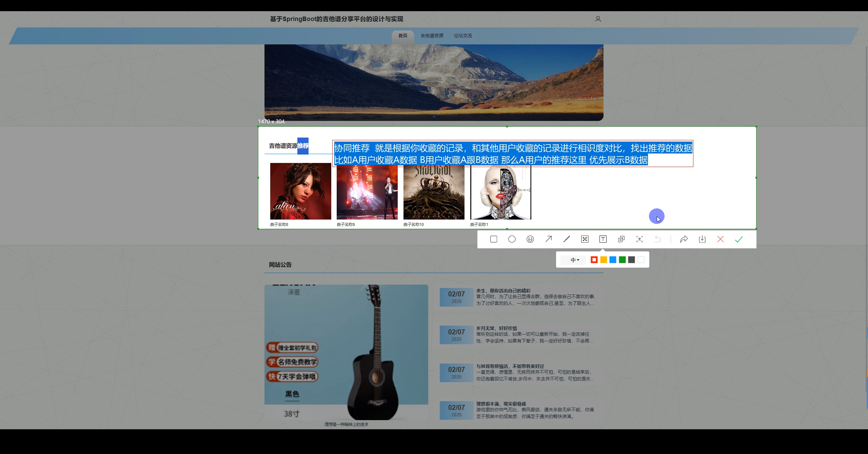Click the user profile icon in header
Screen dimensions: 868x454
point(598,19)
